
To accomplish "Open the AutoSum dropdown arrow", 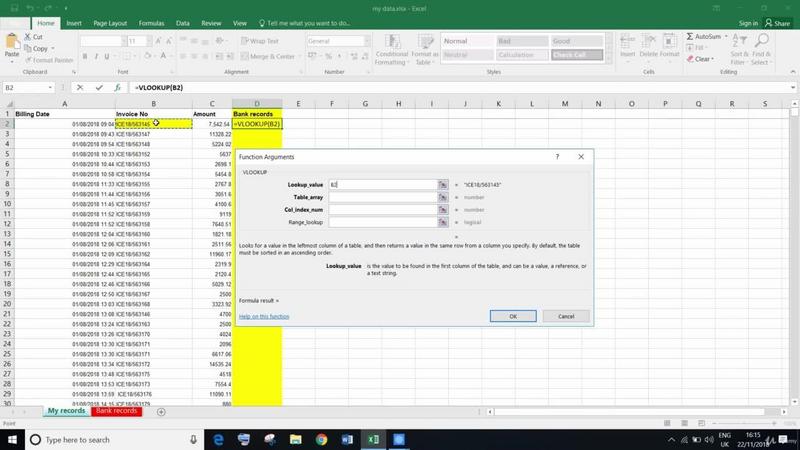I will [x=726, y=37].
